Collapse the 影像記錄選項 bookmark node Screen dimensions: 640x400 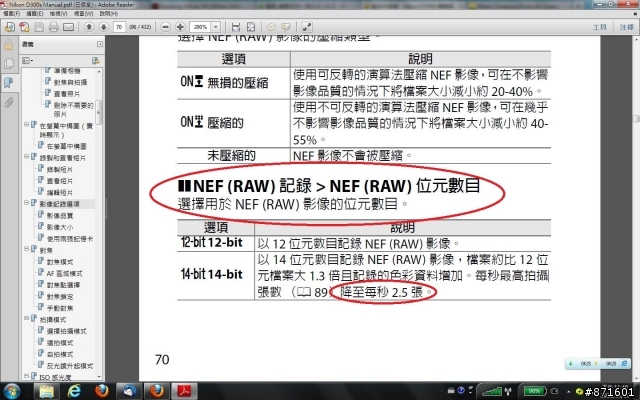click(26, 202)
